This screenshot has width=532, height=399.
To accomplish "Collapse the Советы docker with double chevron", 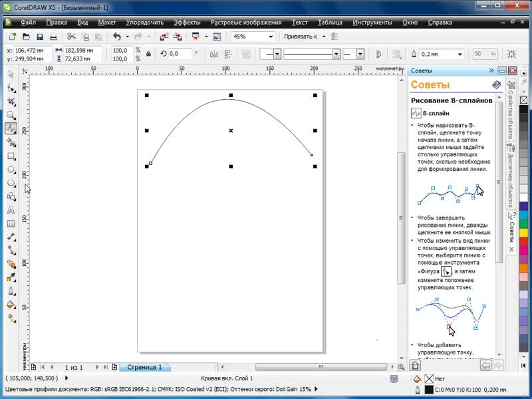I will (x=491, y=70).
